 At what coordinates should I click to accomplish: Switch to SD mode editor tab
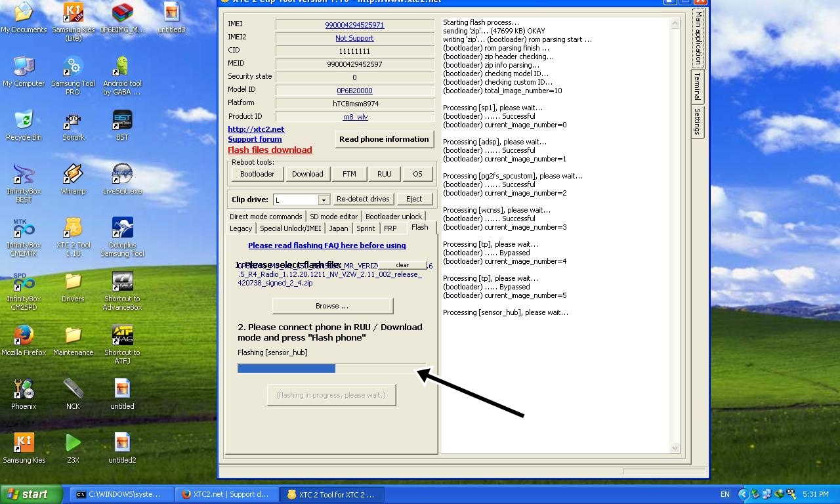tap(334, 217)
